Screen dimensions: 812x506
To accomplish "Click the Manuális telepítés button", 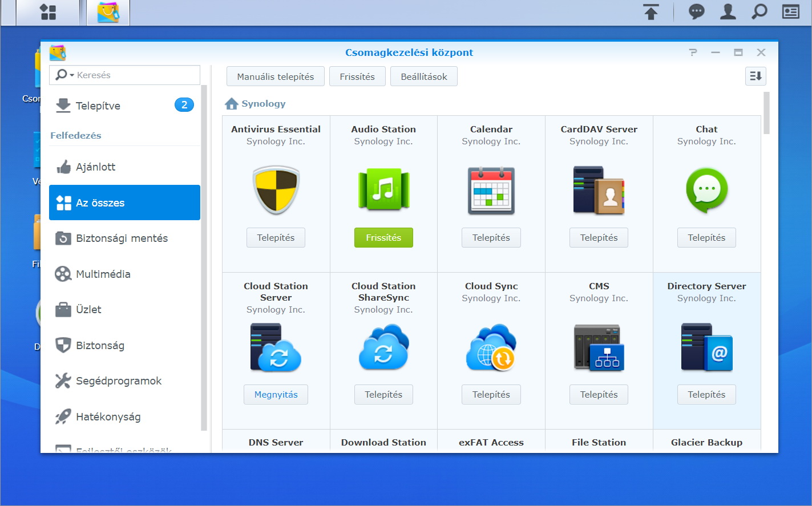I will pos(275,76).
